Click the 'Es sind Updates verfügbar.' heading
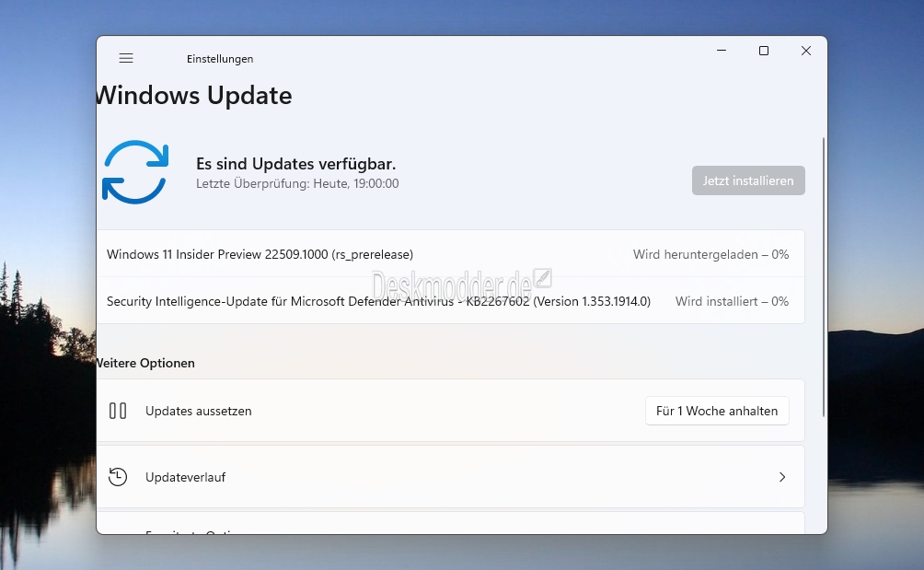This screenshot has height=570, width=924. [x=295, y=164]
